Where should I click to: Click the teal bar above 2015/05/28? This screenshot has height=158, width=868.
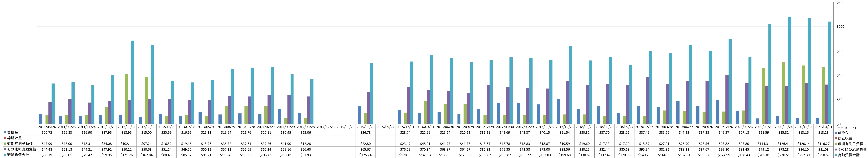coord(372,93)
